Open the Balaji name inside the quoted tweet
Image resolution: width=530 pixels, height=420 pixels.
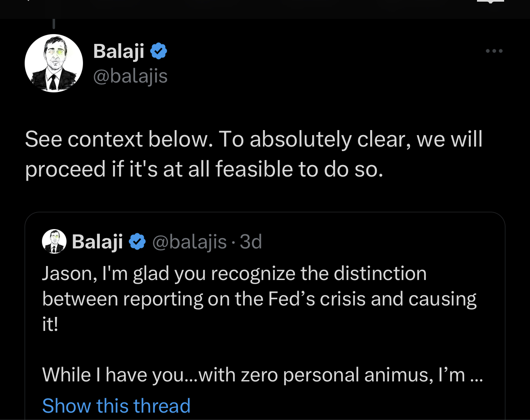97,241
